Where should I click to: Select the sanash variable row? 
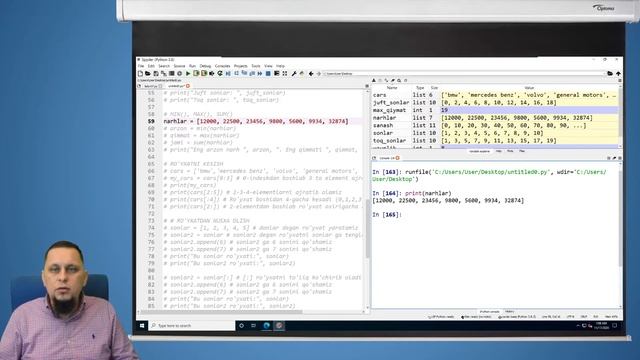point(495,125)
